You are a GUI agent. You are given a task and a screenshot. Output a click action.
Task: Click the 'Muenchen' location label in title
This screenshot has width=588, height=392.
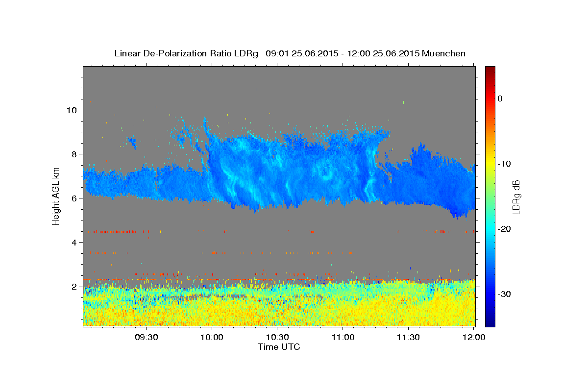pyautogui.click(x=443, y=53)
